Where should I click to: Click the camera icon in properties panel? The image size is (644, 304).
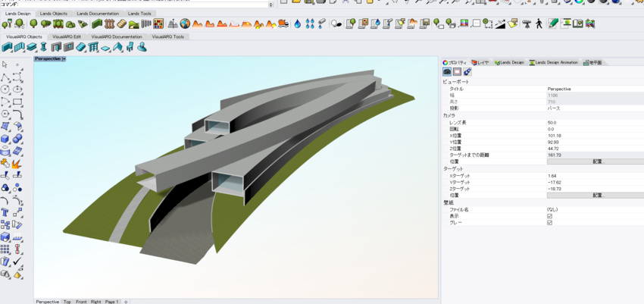tap(447, 72)
